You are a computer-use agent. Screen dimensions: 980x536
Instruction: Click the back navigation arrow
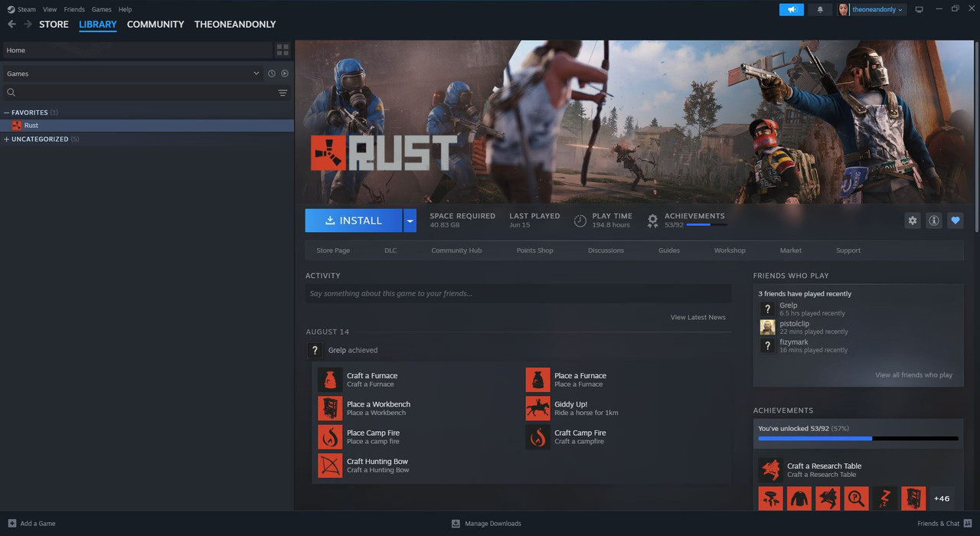(11, 25)
